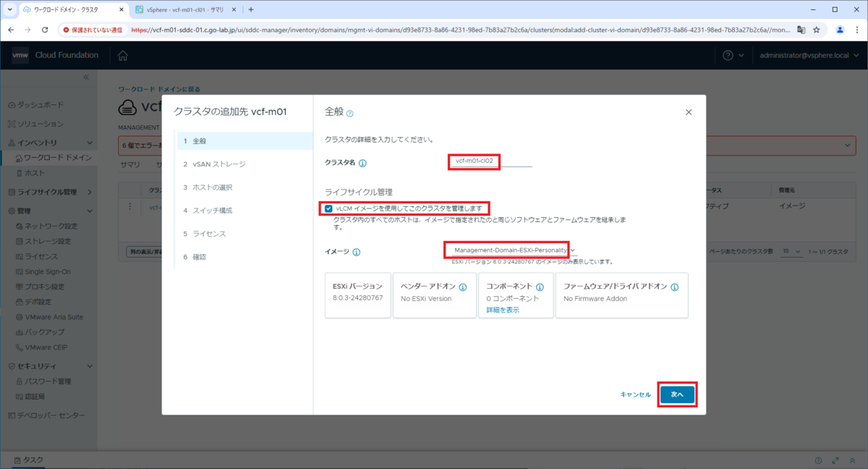Viewport: 868px width, 469px height.
Task: Collapse the セキュリティ sidebar section
Action: coord(90,366)
